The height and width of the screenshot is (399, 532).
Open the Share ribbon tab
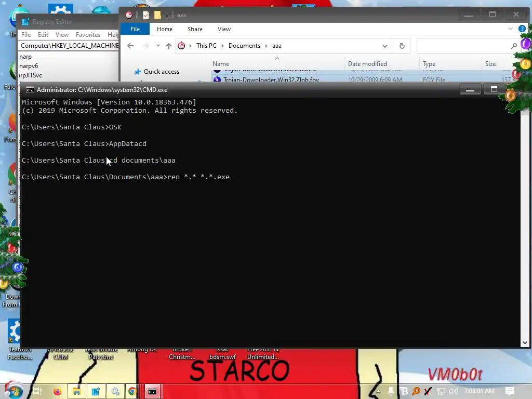click(195, 29)
